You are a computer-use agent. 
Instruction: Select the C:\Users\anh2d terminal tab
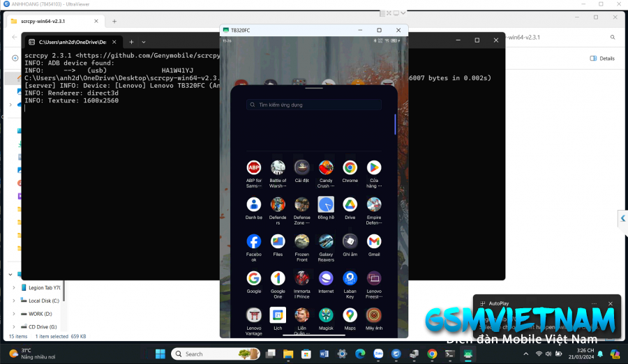point(73,42)
